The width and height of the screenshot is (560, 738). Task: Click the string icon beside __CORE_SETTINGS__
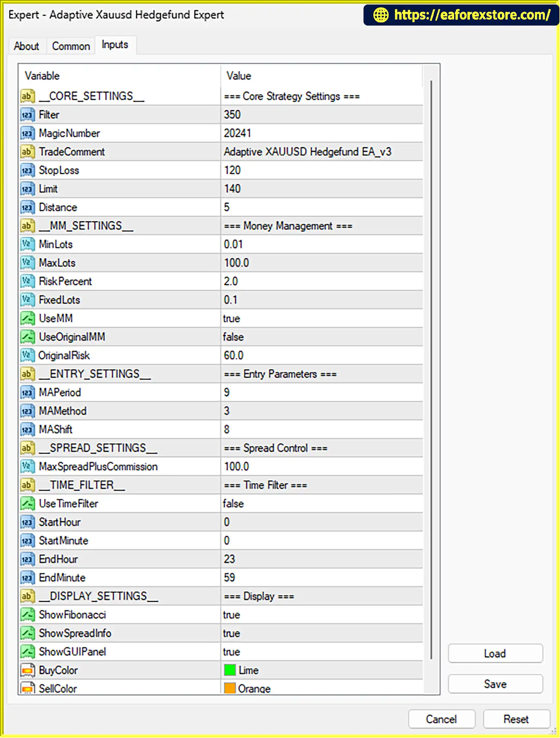(x=27, y=96)
